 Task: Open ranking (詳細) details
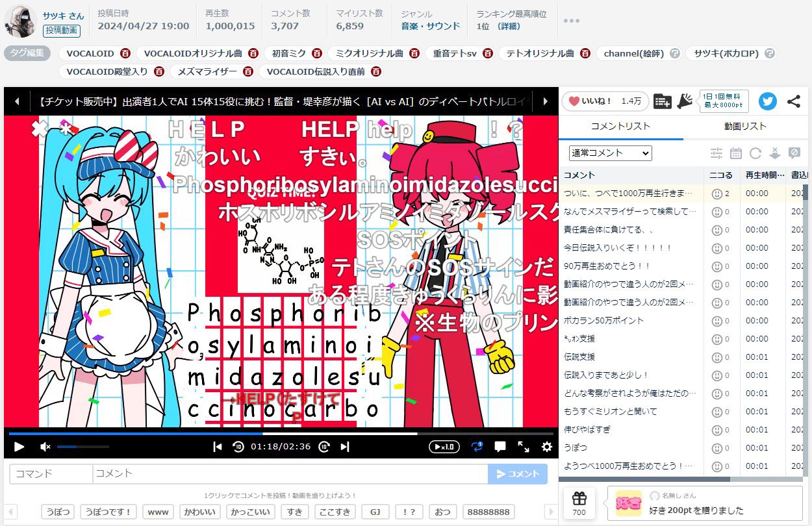pos(510,26)
